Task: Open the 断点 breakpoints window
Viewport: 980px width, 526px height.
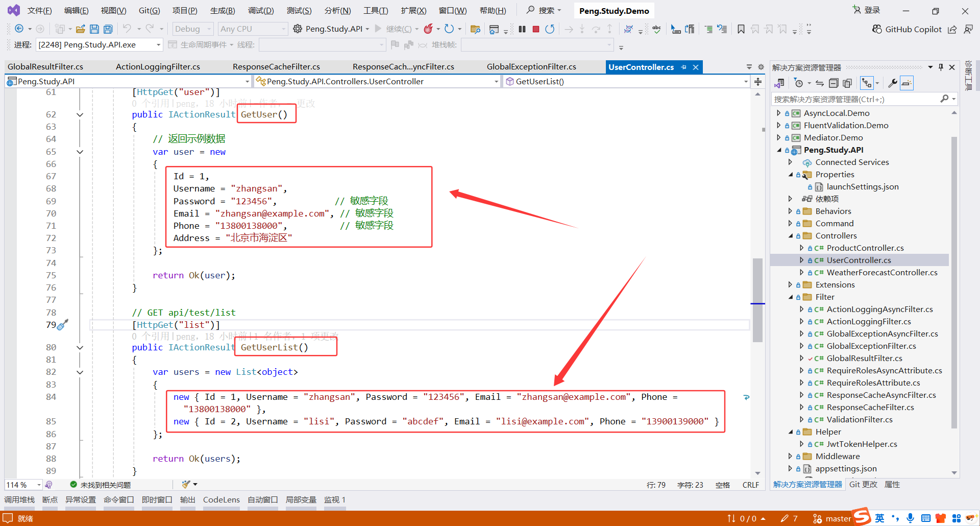Action: 50,500
